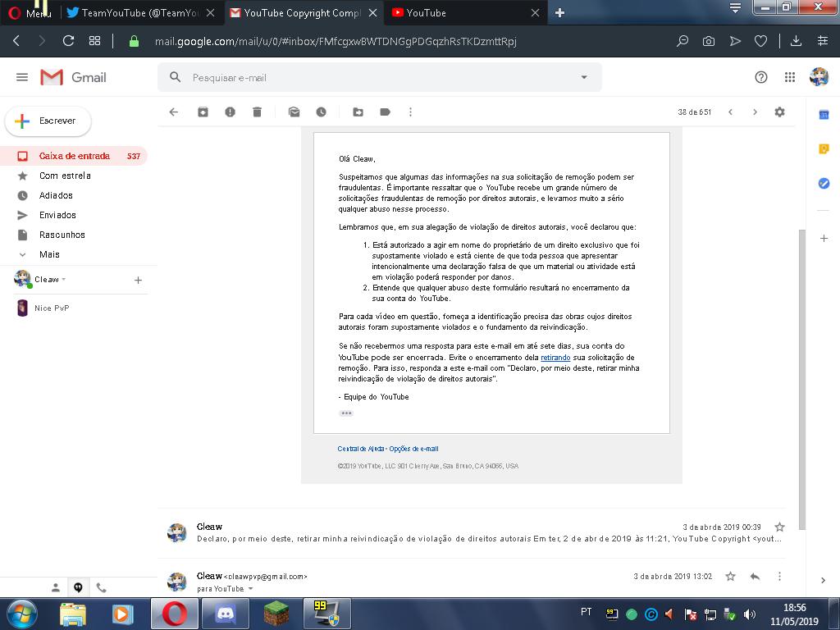Switch to hangouts phone calls tab
This screenshot has width=840, height=630.
click(101, 587)
